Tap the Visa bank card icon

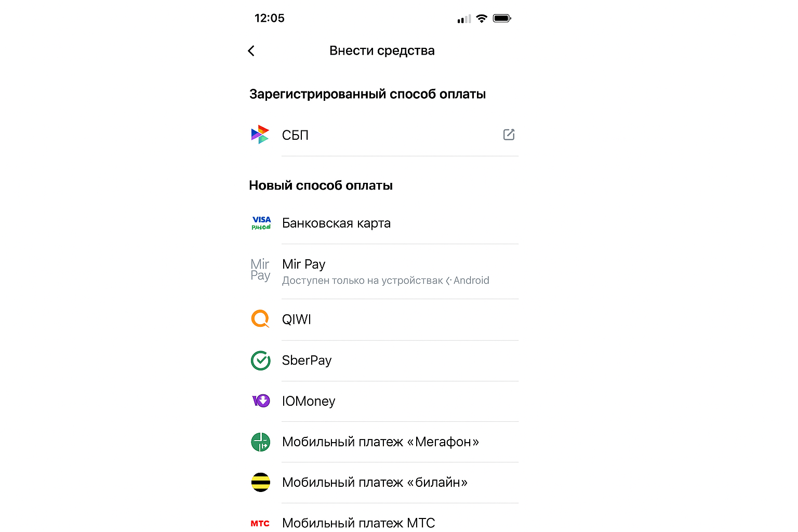tap(261, 223)
